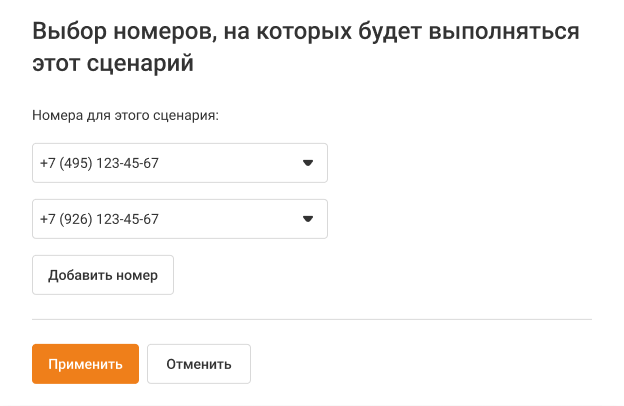Click the arrow icon of the +7 (926) dropdown
624x406 pixels.
point(308,219)
